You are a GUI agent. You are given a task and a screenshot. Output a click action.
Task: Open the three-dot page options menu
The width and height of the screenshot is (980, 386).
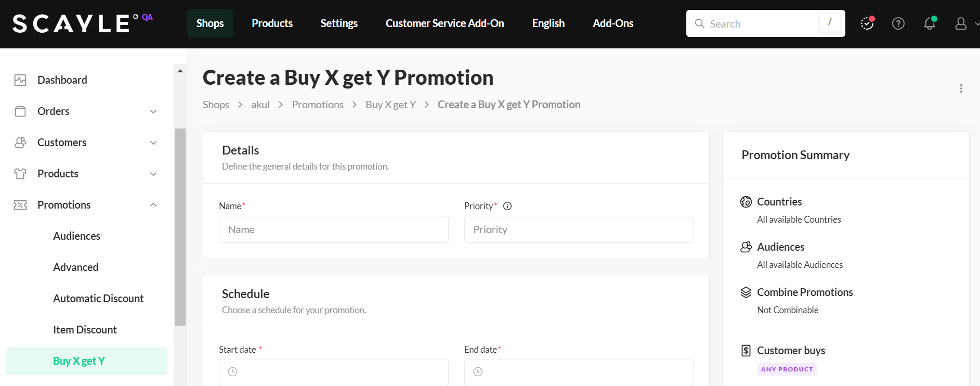coord(961,88)
